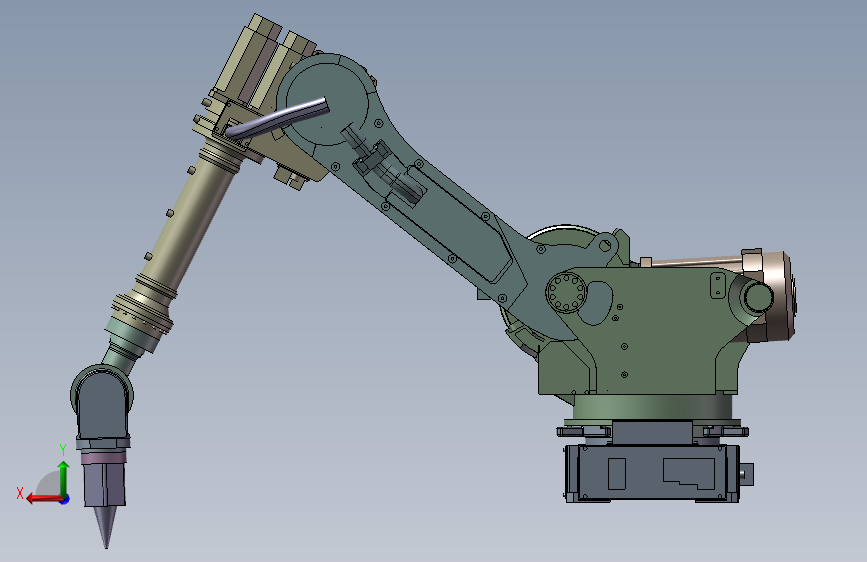
Task: Select the conical tool tip of the robot
Action: pyautogui.click(x=105, y=527)
